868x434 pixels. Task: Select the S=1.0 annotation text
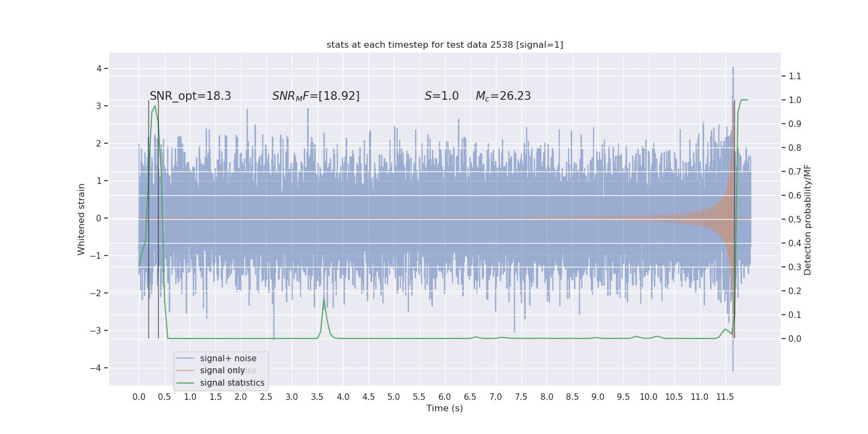pos(442,96)
